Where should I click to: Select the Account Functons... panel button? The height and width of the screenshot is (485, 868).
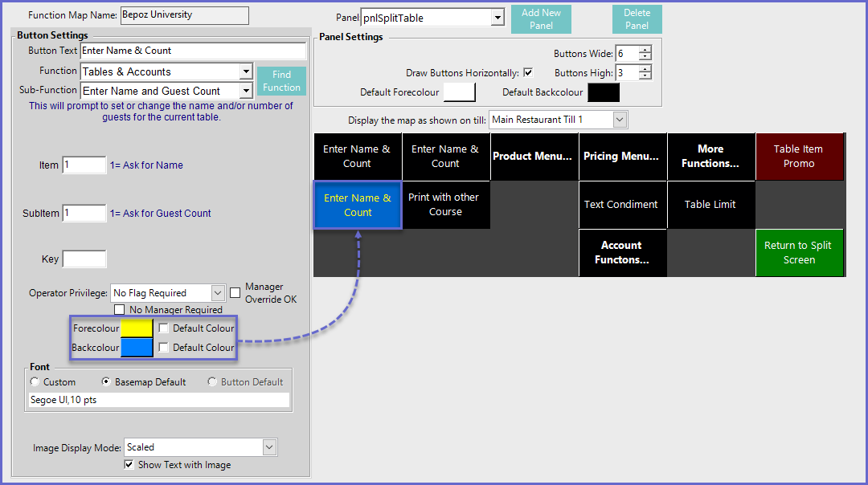[x=623, y=253]
